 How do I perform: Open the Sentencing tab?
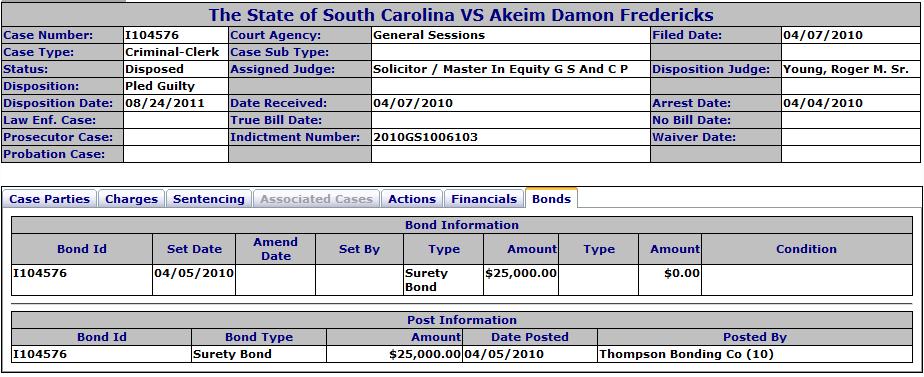pos(209,199)
